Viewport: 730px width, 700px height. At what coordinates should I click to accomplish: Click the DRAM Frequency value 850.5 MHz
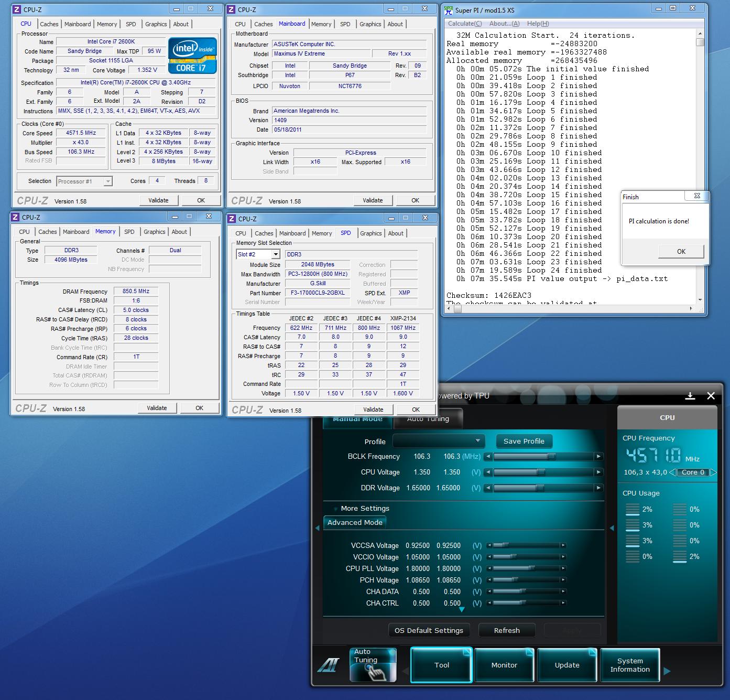136,292
